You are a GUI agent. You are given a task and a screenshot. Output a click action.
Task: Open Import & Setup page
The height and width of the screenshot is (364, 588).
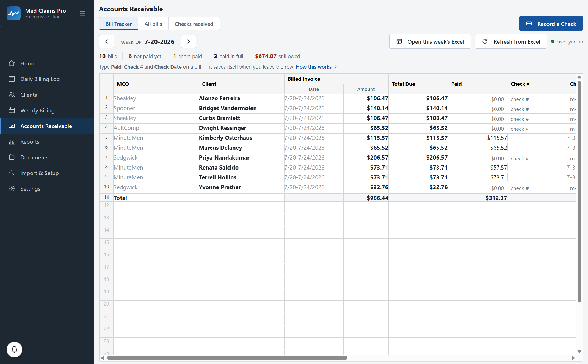point(47,173)
